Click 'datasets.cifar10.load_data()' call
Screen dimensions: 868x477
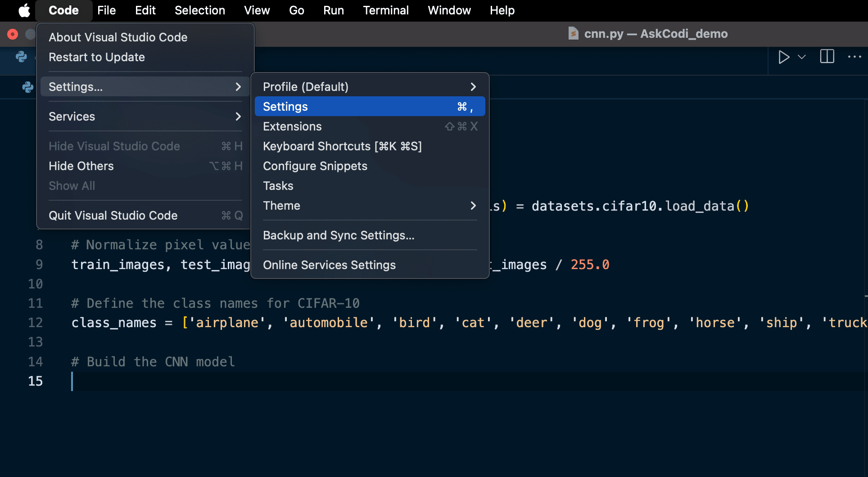pyautogui.click(x=640, y=206)
